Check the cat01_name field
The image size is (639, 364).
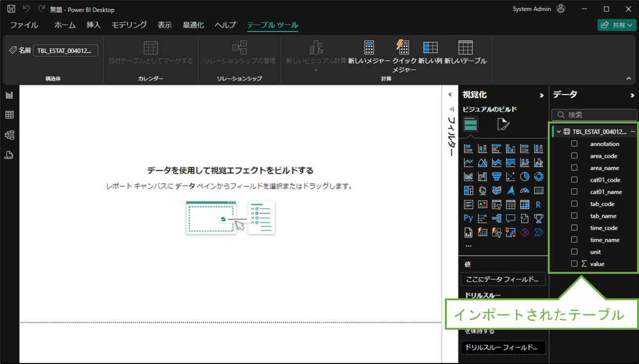(575, 192)
